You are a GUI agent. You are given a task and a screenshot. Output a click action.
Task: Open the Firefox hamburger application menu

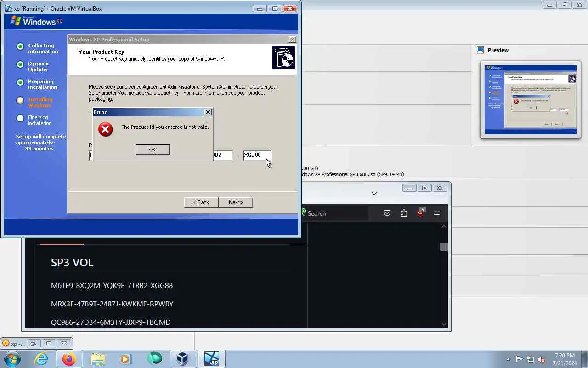(x=437, y=213)
